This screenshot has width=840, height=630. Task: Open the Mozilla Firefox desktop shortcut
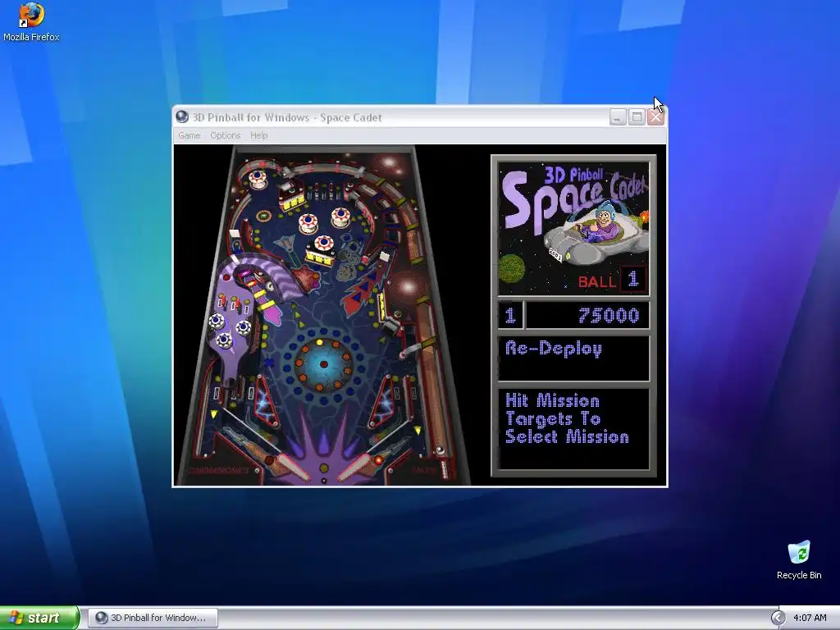click(31, 22)
